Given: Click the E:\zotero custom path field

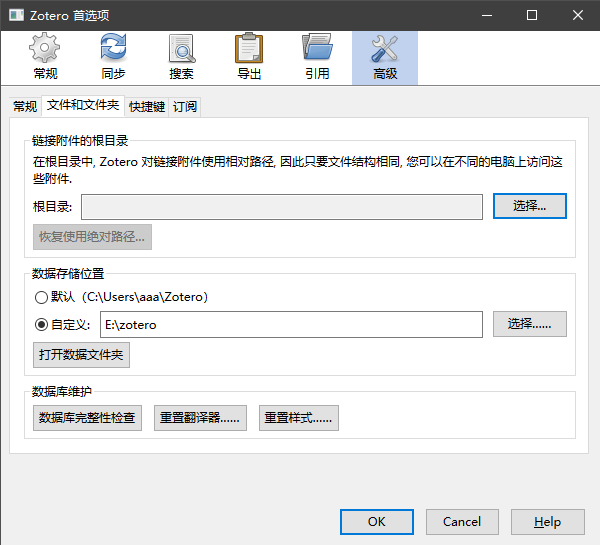Looking at the screenshot, I should [291, 325].
